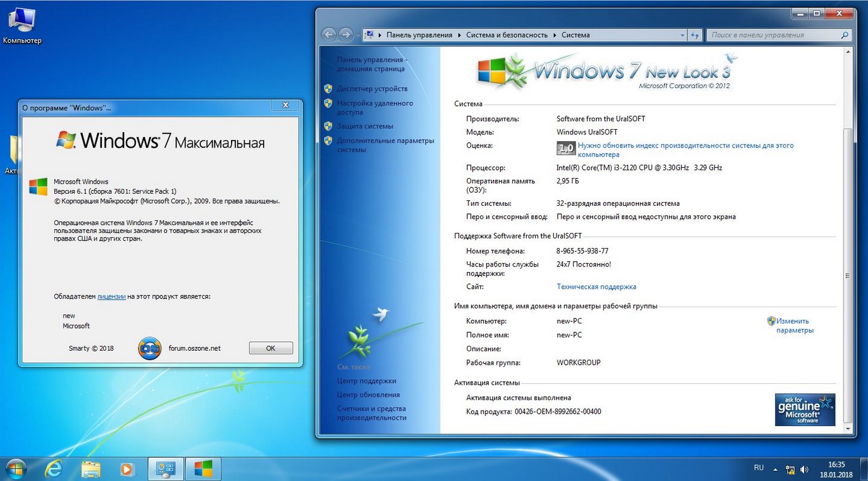Click the network icon in system tray
The image size is (868, 481).
[790, 470]
